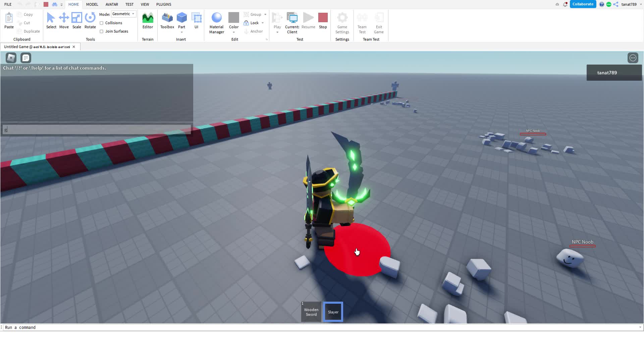The height and width of the screenshot is (342, 644).
Task: Select the Slayer hotbar slot
Action: [333, 312]
